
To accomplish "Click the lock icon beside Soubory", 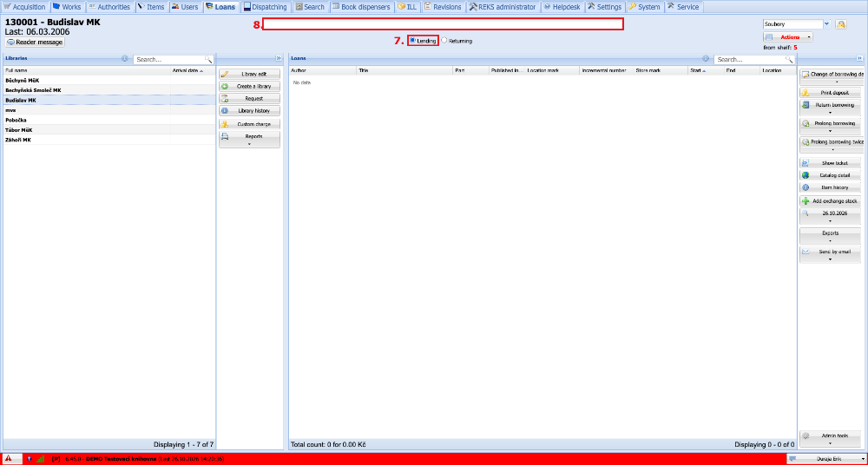I will [x=841, y=23].
